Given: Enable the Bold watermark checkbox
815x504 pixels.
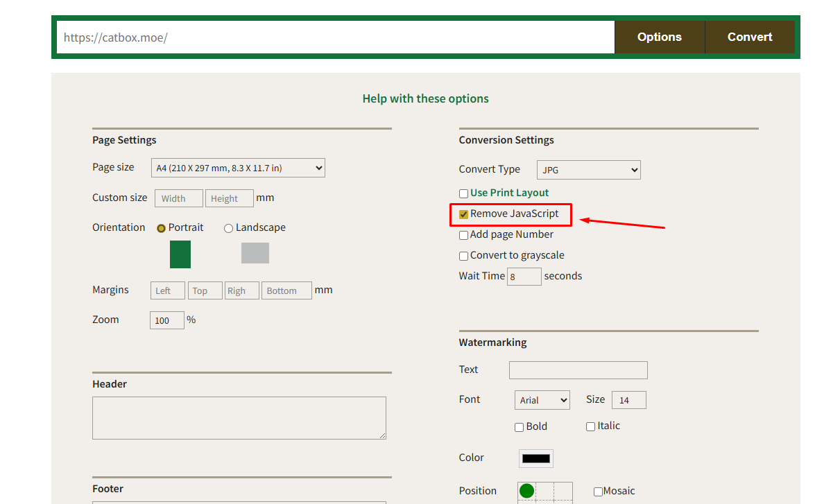Looking at the screenshot, I should (x=519, y=427).
